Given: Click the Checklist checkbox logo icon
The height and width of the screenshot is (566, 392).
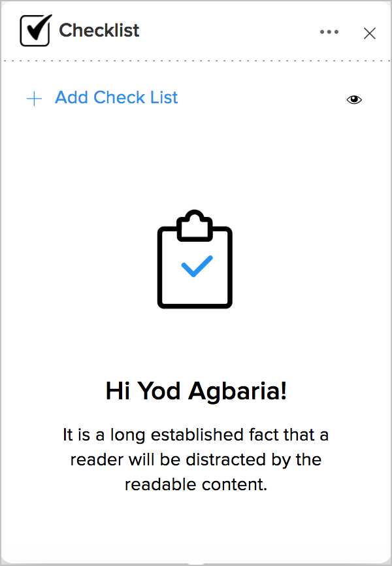Looking at the screenshot, I should point(35,31).
